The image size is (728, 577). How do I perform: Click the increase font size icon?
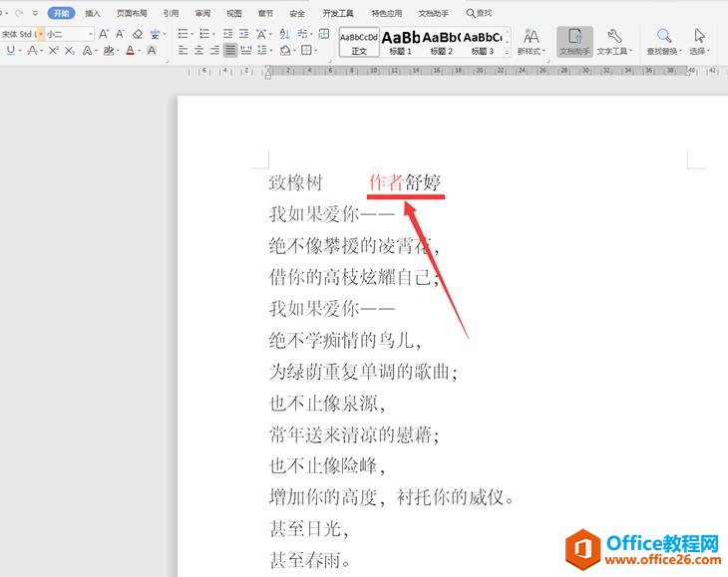pos(104,34)
